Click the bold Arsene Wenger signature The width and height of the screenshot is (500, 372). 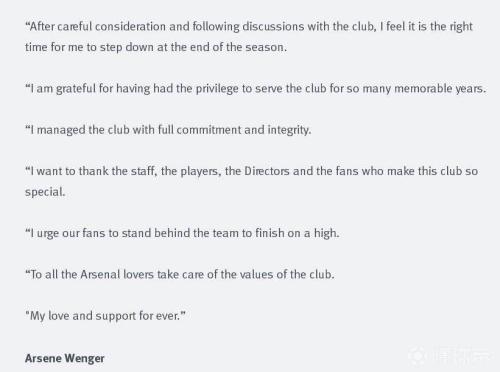click(65, 358)
